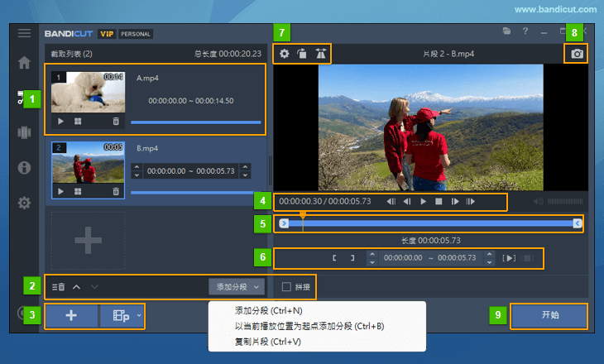The height and width of the screenshot is (364, 604).
Task: Enable the 拼接 checkbox
Action: click(x=286, y=287)
